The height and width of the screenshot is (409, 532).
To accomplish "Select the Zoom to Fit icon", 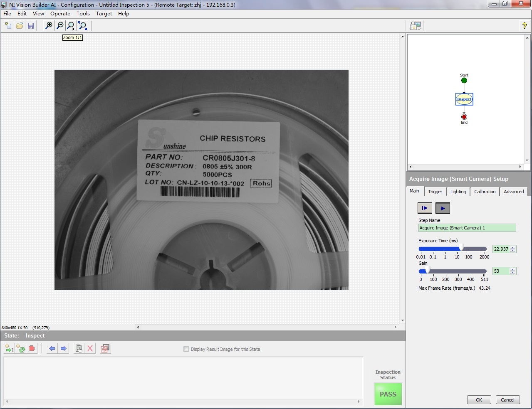I will click(x=83, y=26).
